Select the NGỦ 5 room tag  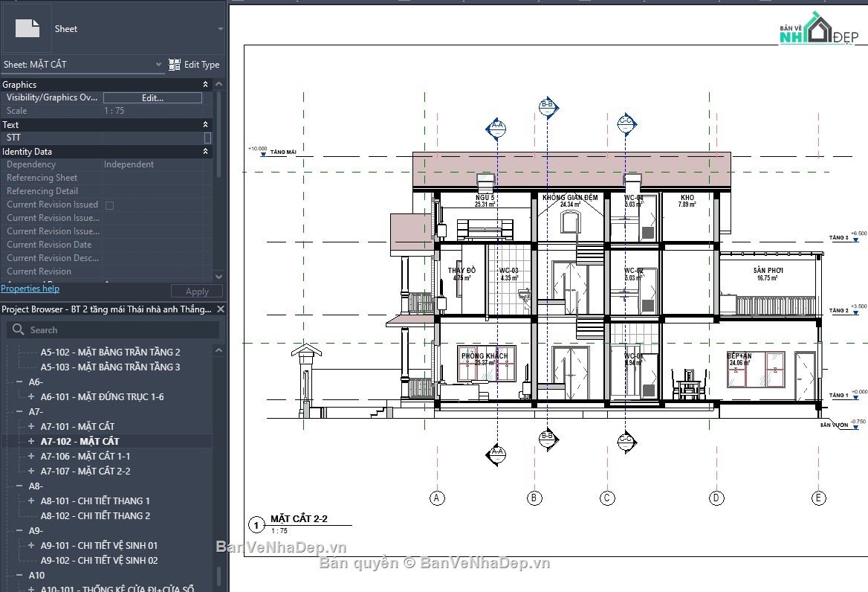pos(485,201)
